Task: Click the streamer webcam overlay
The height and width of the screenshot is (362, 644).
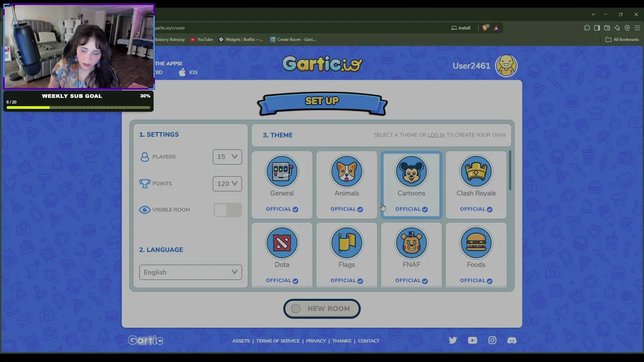Action: pos(78,47)
